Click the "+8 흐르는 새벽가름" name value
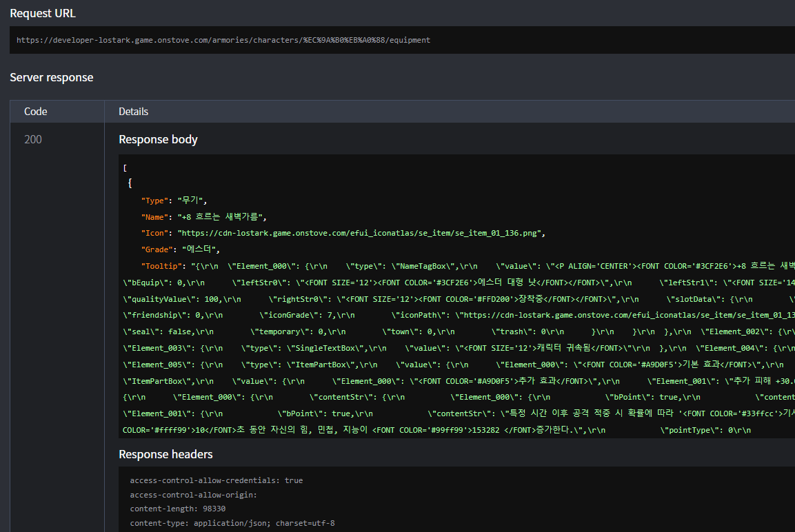 point(221,216)
